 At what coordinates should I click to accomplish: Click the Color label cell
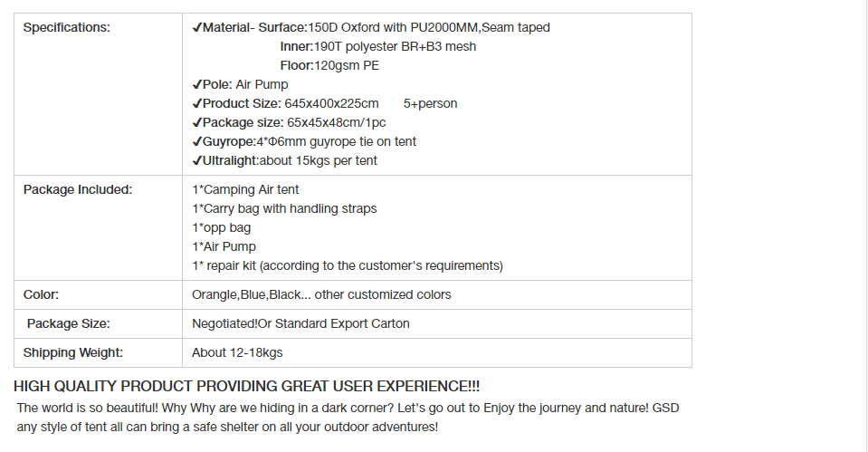pos(41,294)
